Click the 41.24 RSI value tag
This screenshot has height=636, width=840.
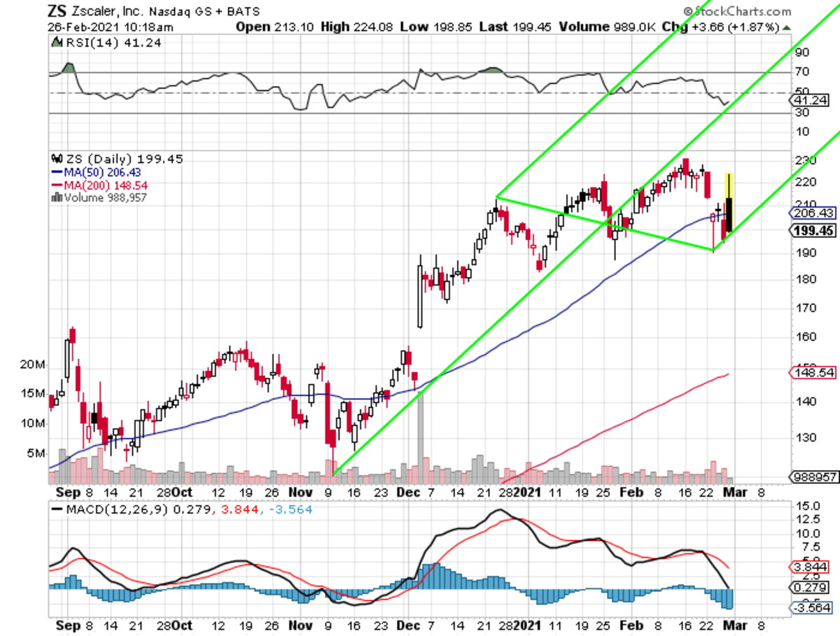pos(812,101)
